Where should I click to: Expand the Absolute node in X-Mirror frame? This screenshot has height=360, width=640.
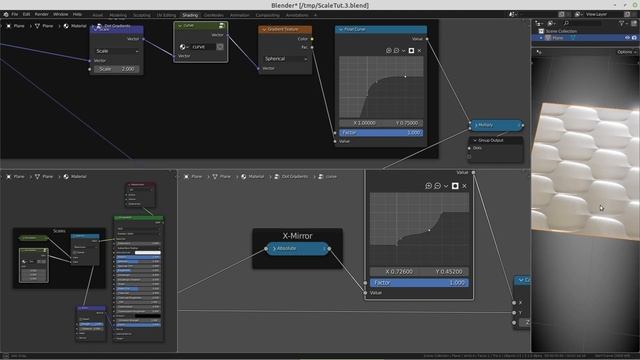(274, 249)
